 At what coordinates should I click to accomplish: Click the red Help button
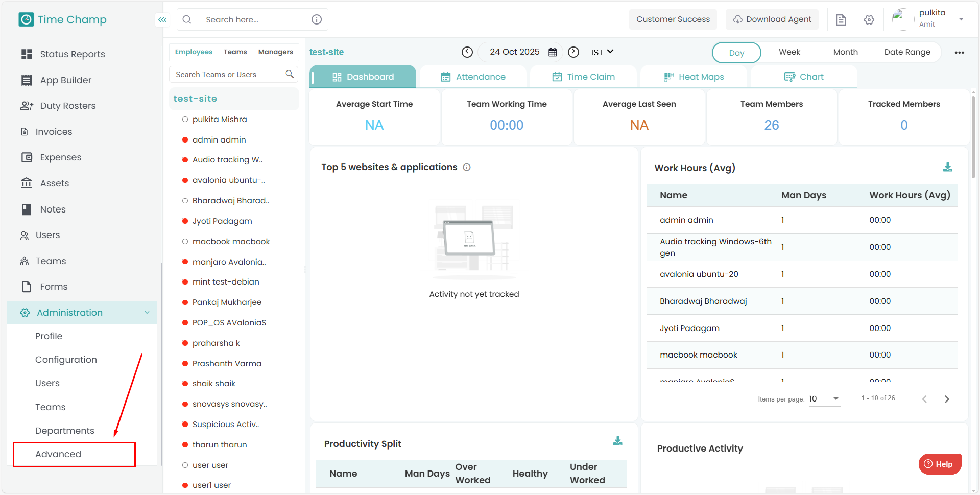[939, 464]
